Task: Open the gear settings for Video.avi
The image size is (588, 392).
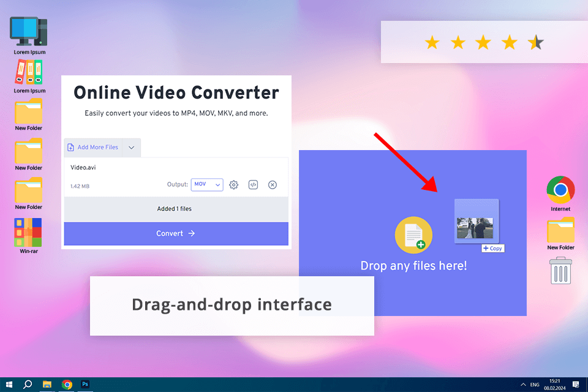Action: click(x=233, y=184)
